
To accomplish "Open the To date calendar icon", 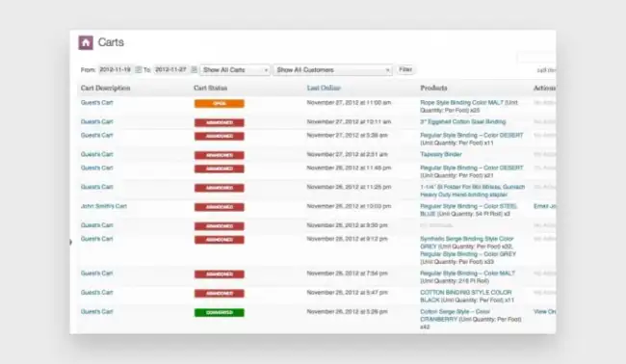I will (x=194, y=70).
